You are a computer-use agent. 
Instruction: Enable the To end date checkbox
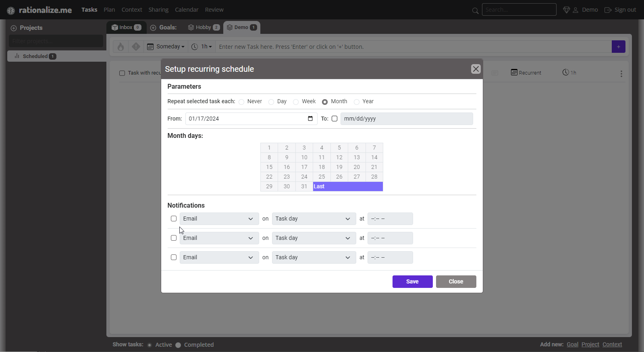[334, 119]
